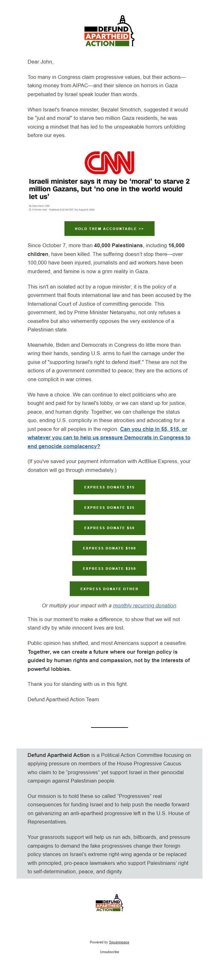Click Express Donate $25
The image size is (219, 980).
(x=109, y=508)
